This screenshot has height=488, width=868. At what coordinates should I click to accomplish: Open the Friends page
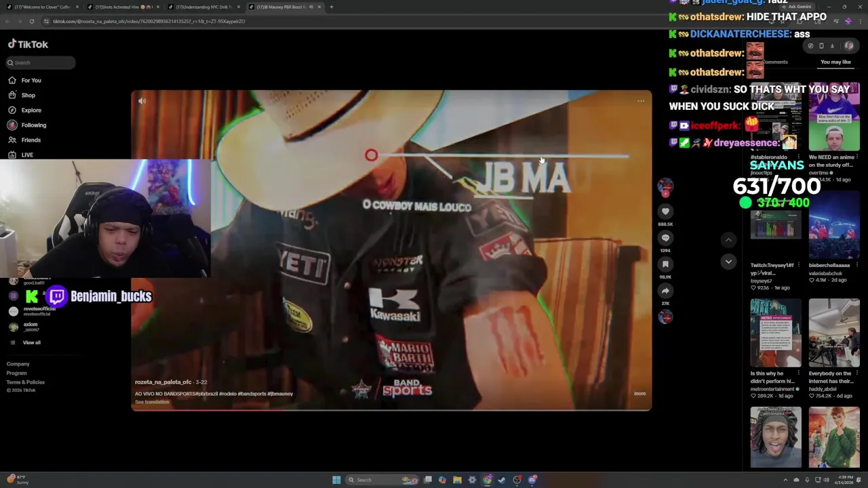pyautogui.click(x=24, y=140)
